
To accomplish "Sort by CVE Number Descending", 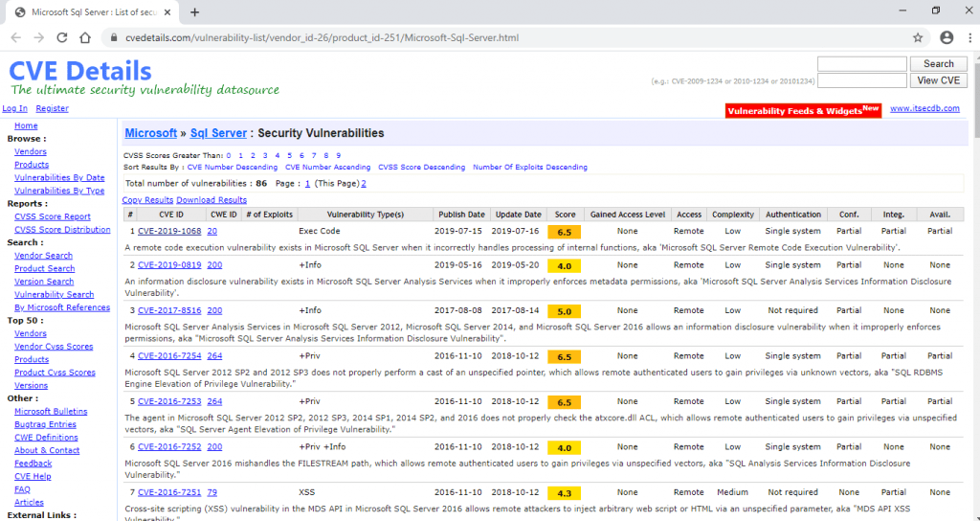I will point(233,167).
